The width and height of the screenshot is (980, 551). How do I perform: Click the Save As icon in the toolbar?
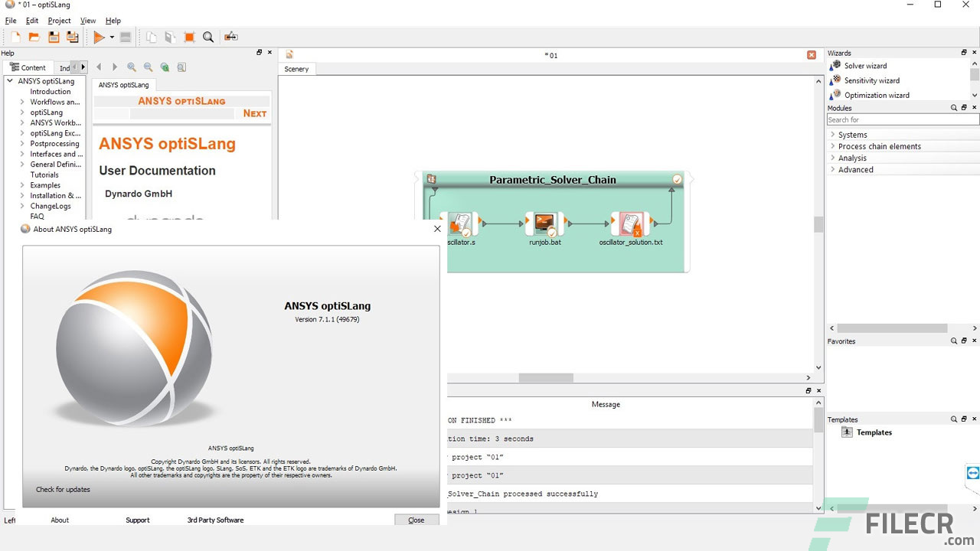[73, 37]
